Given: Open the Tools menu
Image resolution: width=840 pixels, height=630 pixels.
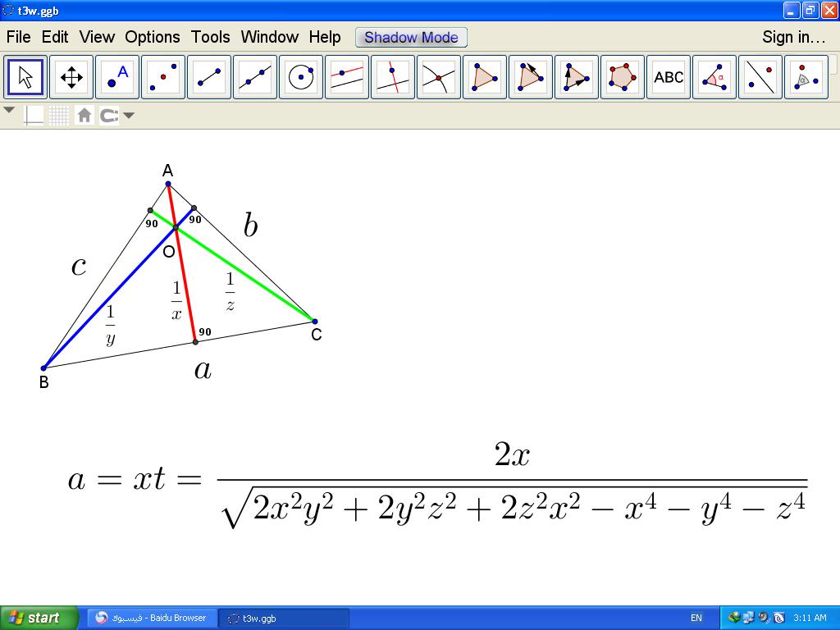Looking at the screenshot, I should click(210, 37).
